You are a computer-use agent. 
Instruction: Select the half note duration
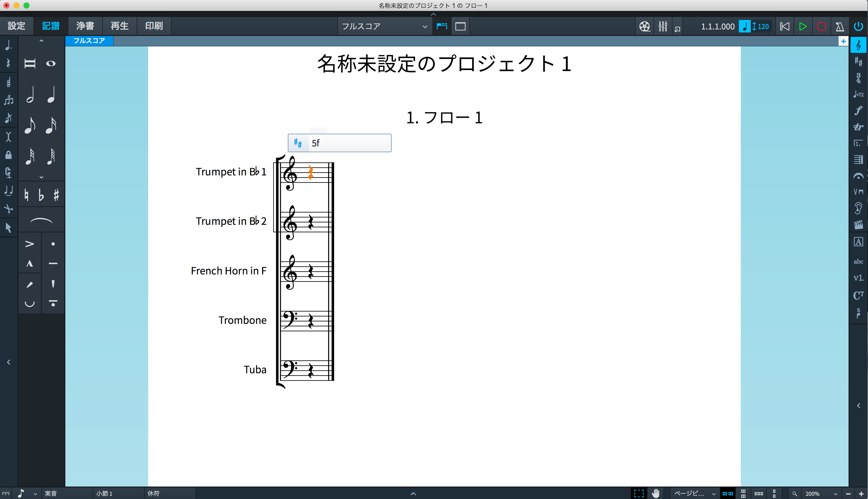point(30,95)
